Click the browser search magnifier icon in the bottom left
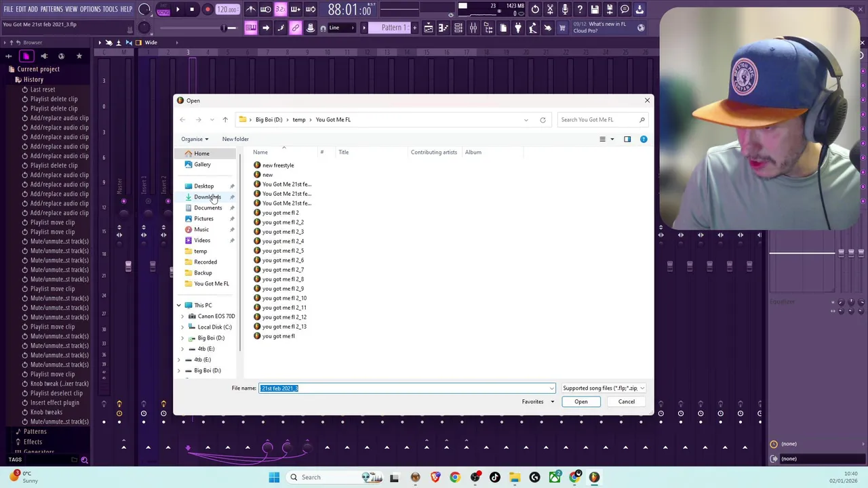Image resolution: width=868 pixels, height=488 pixels. [x=85, y=460]
